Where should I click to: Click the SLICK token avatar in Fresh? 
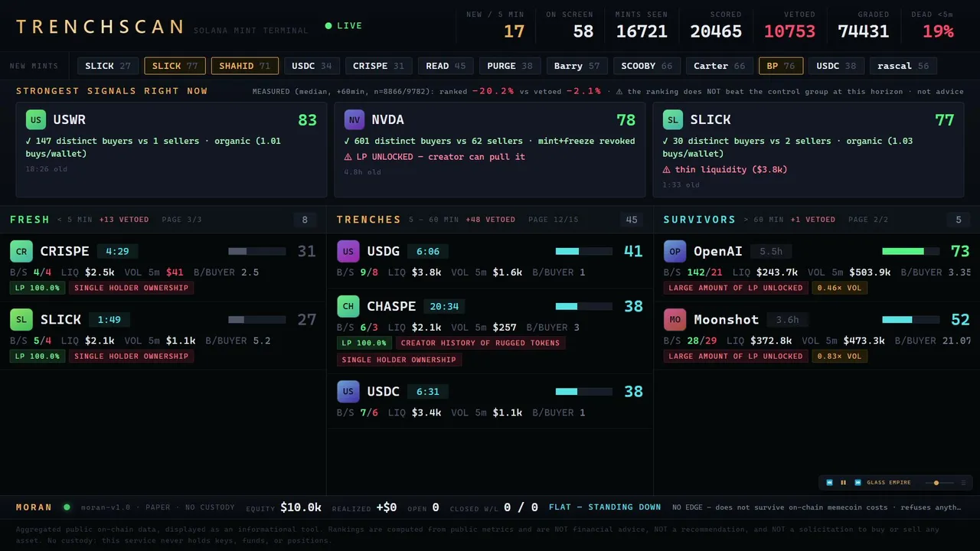coord(21,319)
